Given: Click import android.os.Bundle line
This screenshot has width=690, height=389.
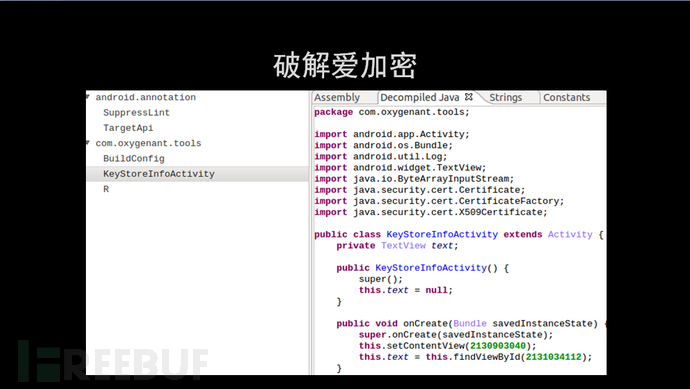Looking at the screenshot, I should click(383, 145).
